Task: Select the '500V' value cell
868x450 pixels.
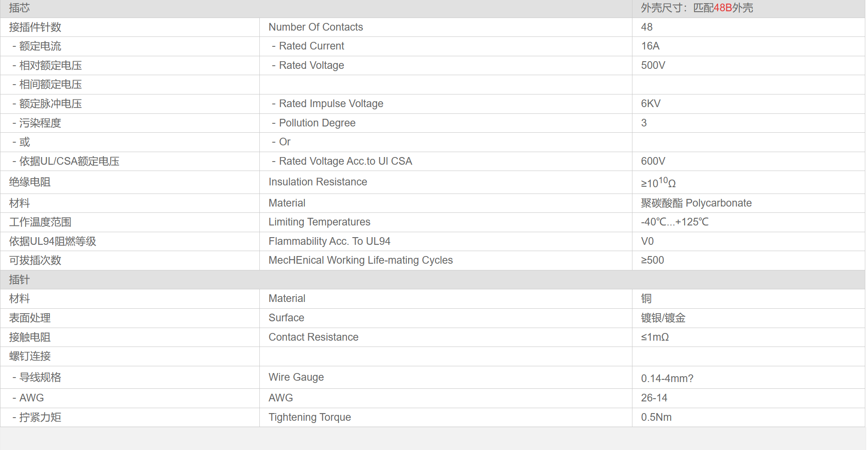Action: click(x=748, y=65)
